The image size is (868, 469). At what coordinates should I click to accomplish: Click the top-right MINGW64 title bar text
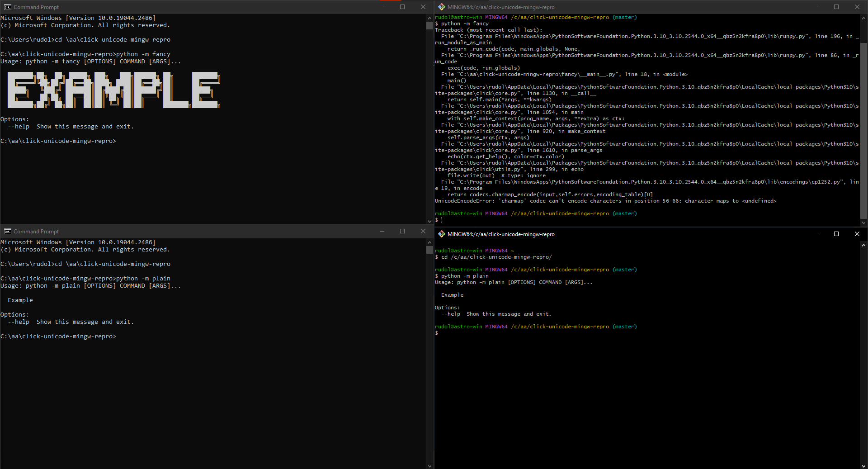501,7
